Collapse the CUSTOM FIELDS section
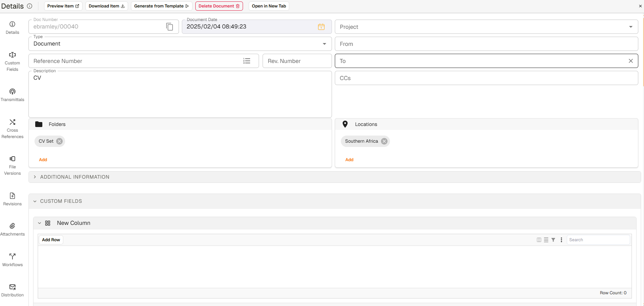Viewport: 644px width, 306px height. pyautogui.click(x=335, y=201)
